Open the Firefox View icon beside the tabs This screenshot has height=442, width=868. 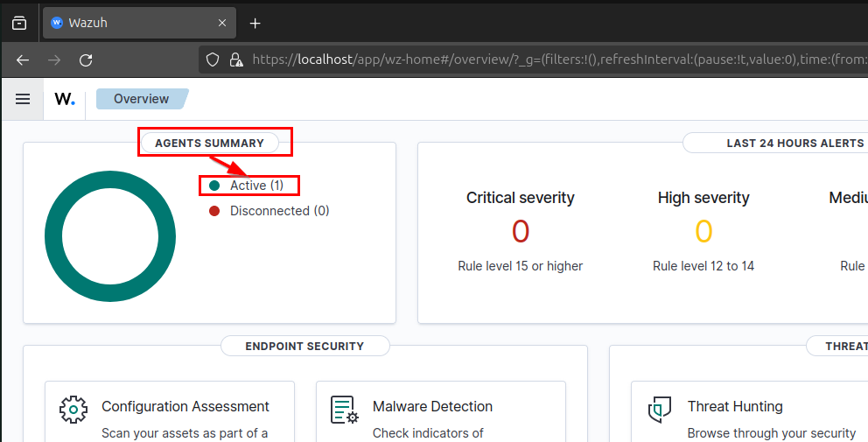(19, 24)
